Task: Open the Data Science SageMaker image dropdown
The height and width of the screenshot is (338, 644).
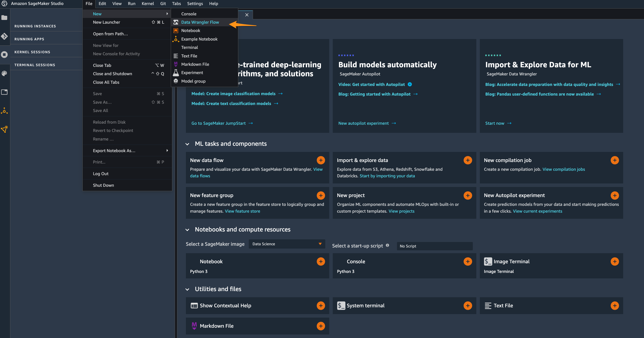Action: [x=287, y=244]
